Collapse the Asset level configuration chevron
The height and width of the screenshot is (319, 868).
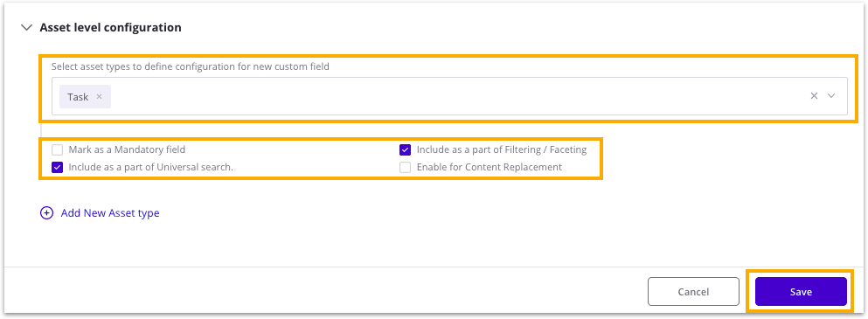[x=26, y=28]
